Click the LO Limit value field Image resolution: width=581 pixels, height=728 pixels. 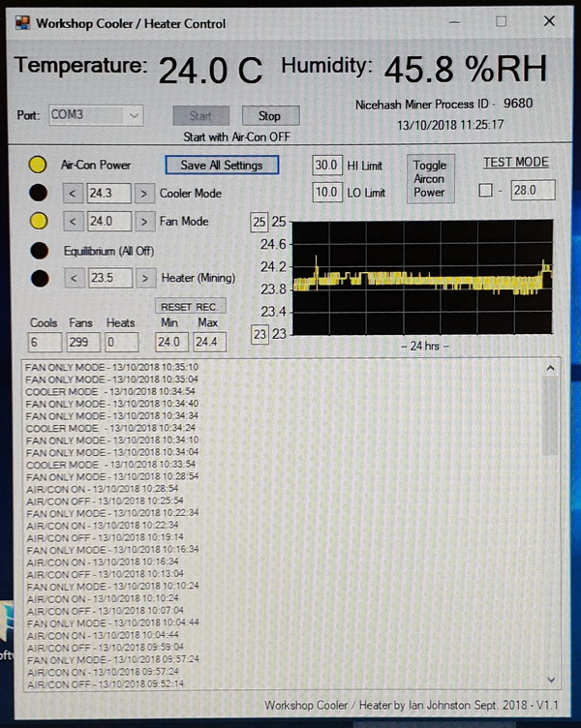(326, 193)
